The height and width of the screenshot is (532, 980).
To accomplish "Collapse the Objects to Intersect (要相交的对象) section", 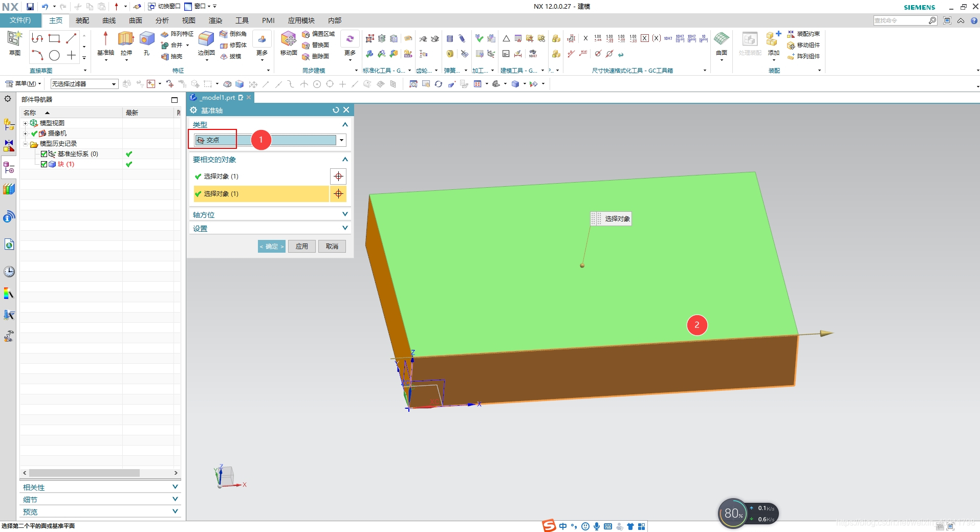I will coord(345,160).
